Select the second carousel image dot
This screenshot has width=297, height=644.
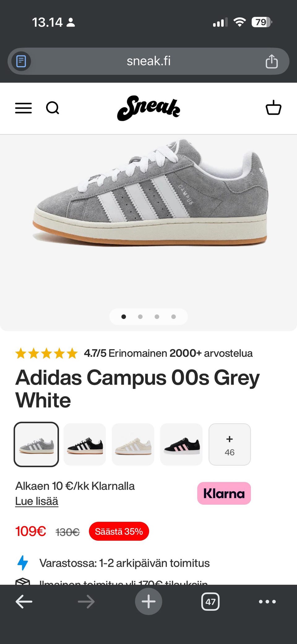coord(140,317)
